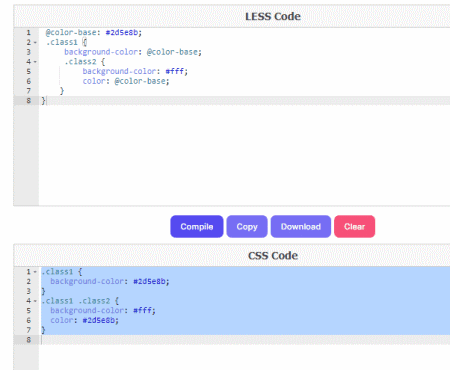Click the color: @color-base line in LESS
Viewport: 450px width, 370px height.
click(x=126, y=81)
